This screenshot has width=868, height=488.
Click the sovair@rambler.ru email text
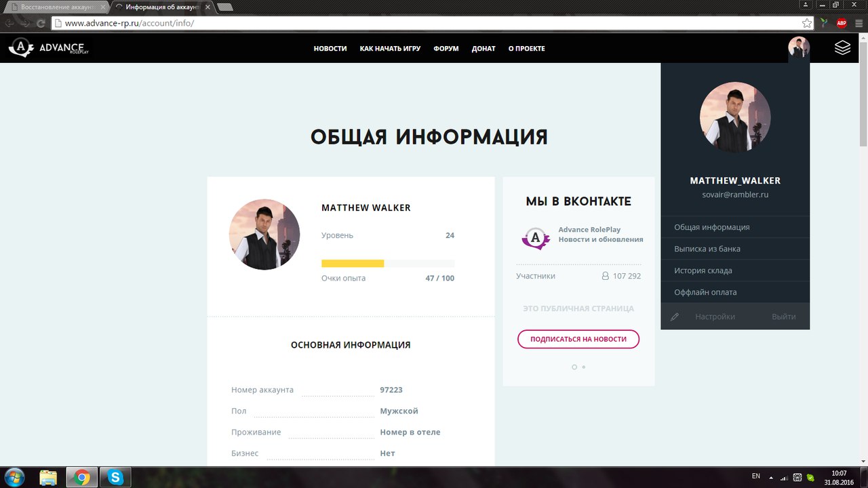coord(735,195)
